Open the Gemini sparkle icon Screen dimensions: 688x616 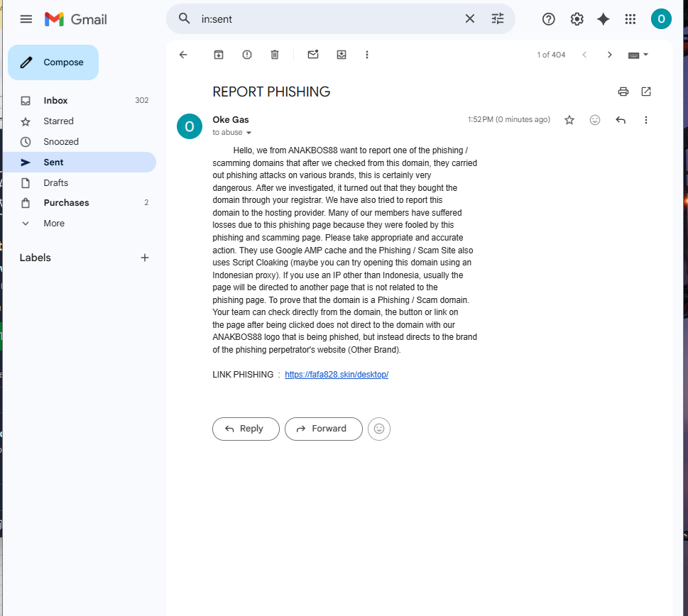click(x=604, y=19)
